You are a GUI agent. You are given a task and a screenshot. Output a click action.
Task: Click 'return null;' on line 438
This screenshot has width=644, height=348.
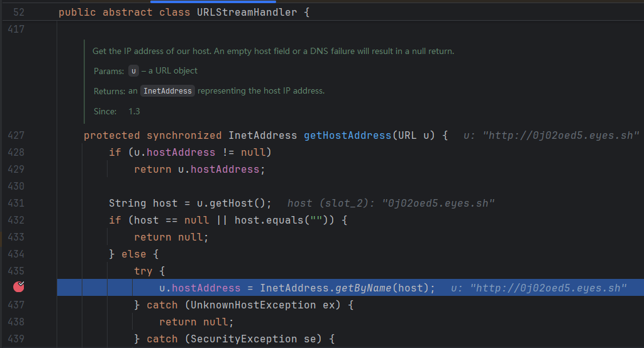click(x=196, y=322)
